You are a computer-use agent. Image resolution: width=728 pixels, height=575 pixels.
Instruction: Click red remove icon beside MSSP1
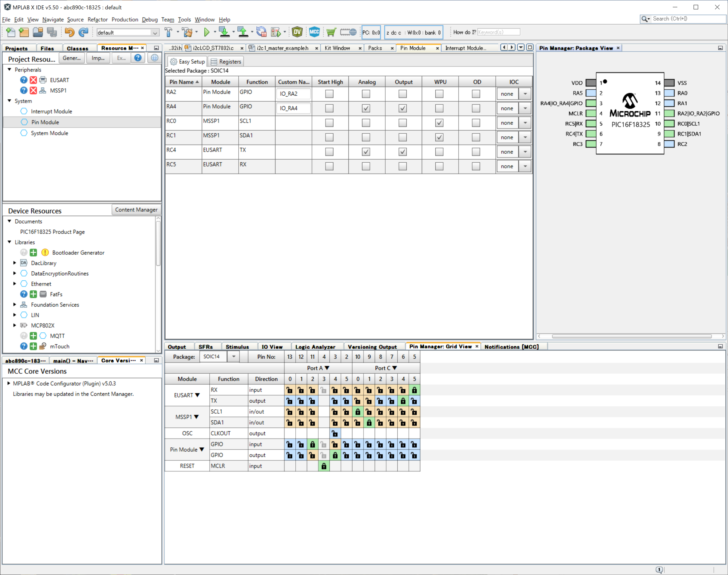(x=33, y=91)
